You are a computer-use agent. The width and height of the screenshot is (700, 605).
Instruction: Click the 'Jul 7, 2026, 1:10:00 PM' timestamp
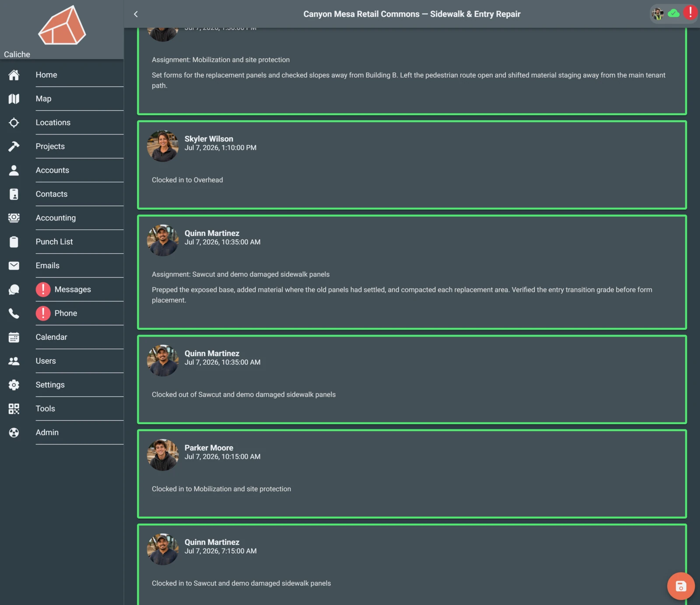point(220,148)
